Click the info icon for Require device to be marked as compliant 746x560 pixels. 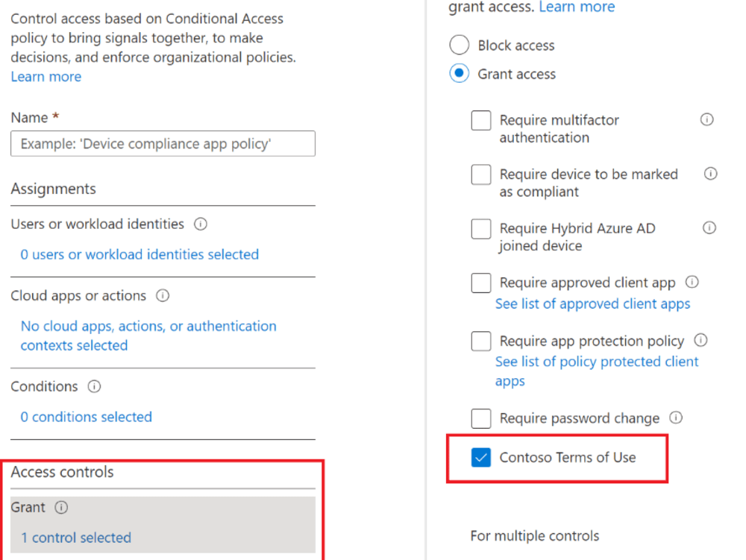click(x=709, y=174)
